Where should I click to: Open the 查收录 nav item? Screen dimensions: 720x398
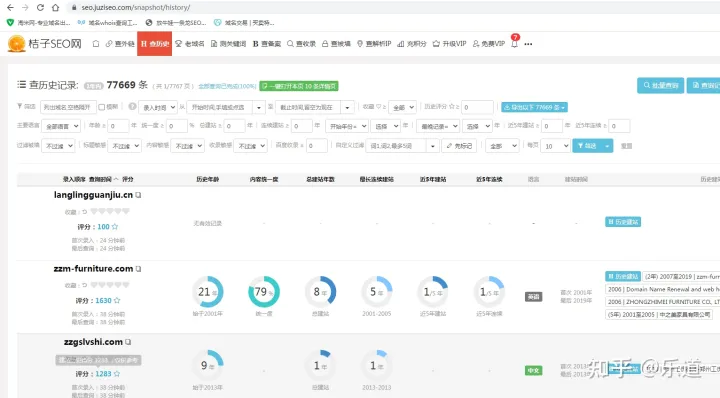(x=301, y=44)
